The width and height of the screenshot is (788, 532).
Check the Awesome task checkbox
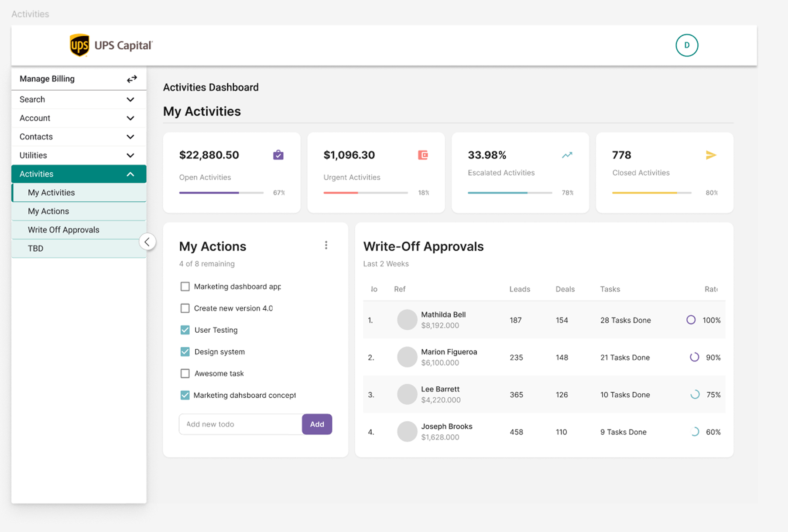point(185,374)
